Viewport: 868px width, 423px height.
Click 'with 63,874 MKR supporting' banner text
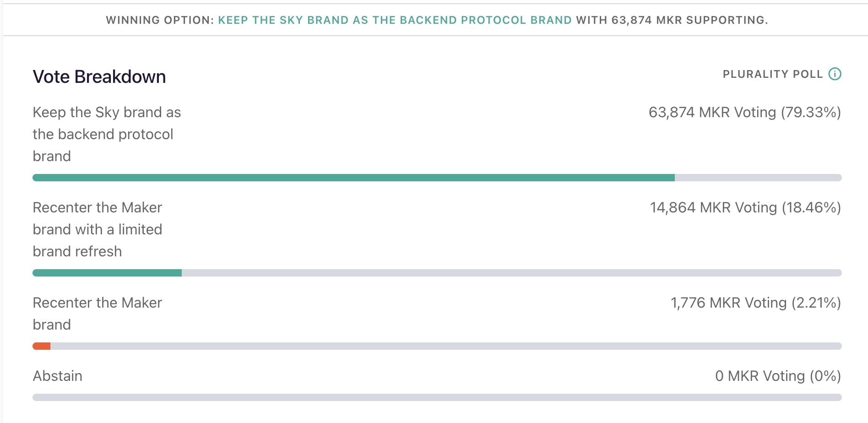pyautogui.click(x=672, y=20)
